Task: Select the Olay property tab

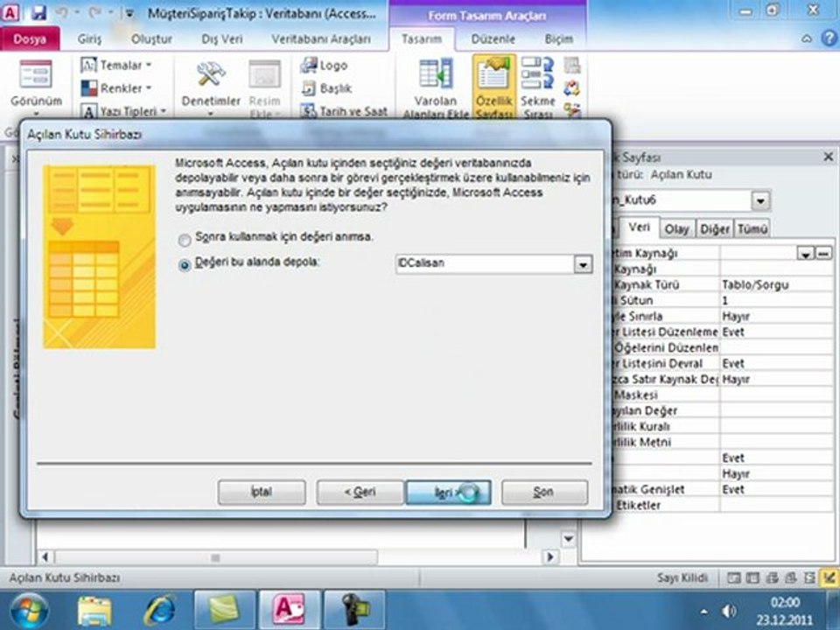Action: 676,228
